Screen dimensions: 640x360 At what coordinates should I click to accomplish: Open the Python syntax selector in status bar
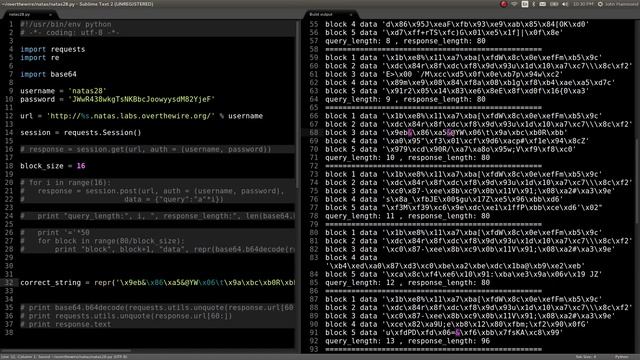(622, 357)
